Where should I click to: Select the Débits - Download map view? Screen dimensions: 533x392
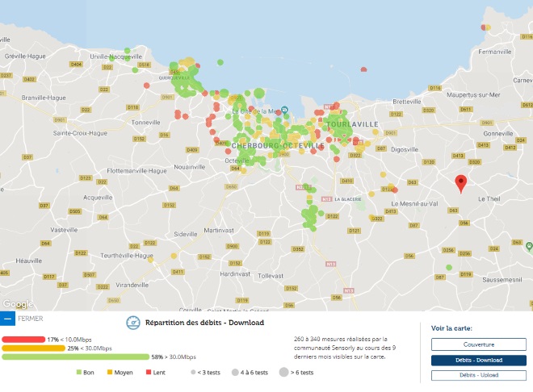click(x=478, y=361)
